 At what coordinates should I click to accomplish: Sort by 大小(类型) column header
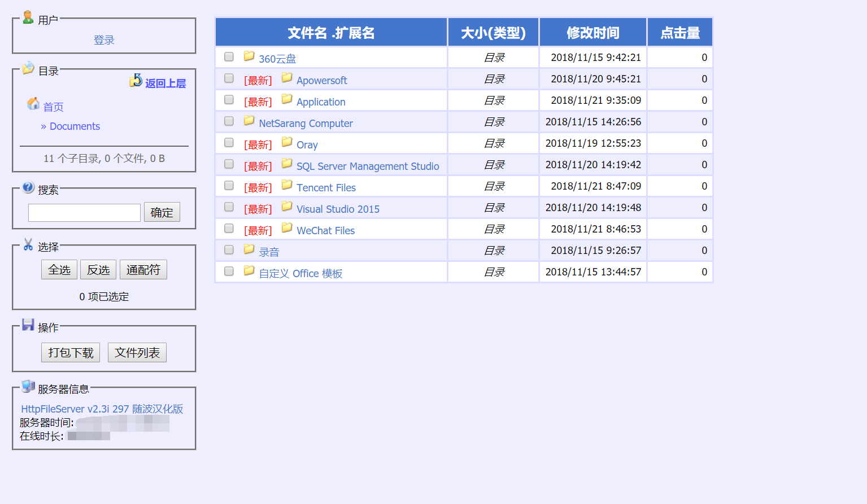pyautogui.click(x=493, y=33)
